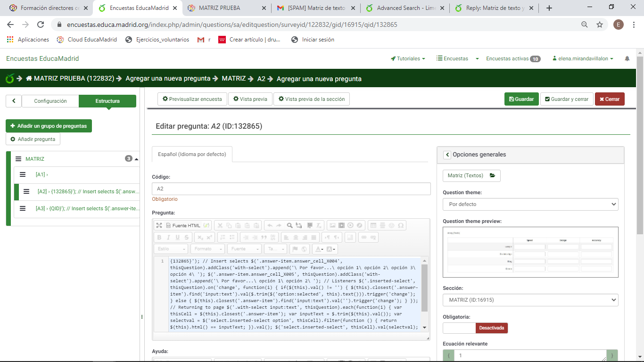Open the font size Ta... dropdown
Viewport: 644px width, 362px height.
pyautogui.click(x=275, y=249)
